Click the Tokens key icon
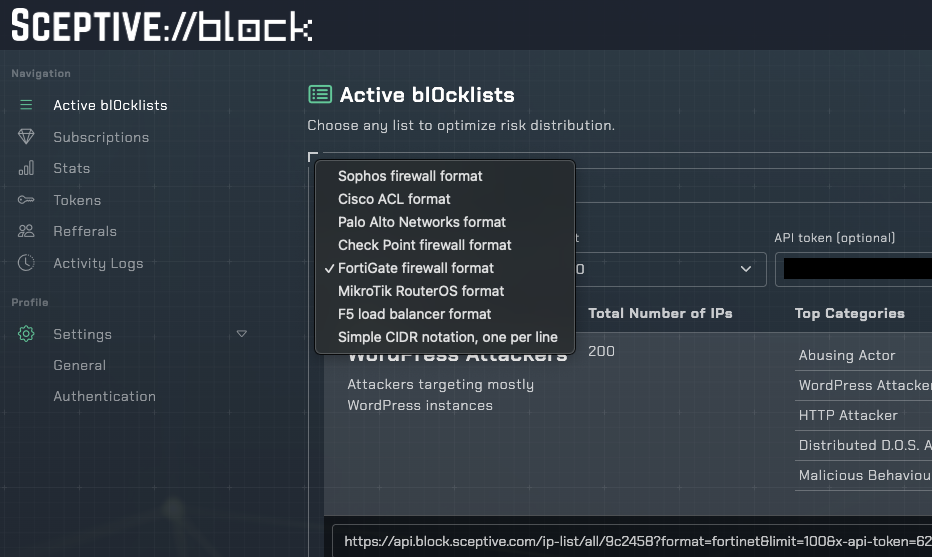Viewport: 932px width, 557px height. point(26,200)
